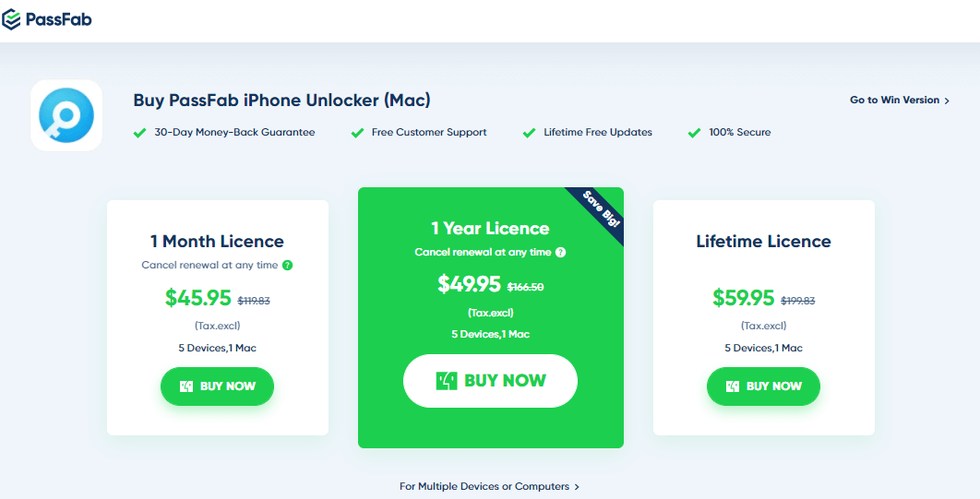Select the Lifetime Licence heading
The height and width of the screenshot is (499, 980).
[764, 241]
